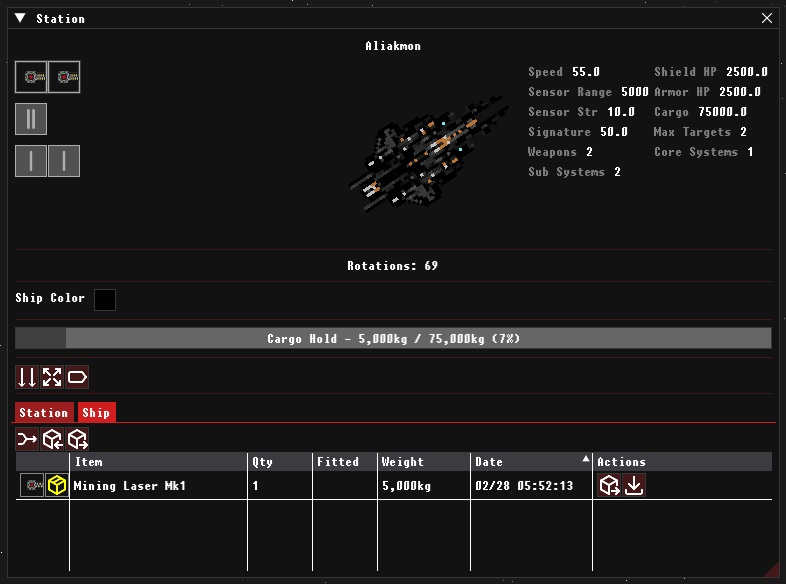Collapse the Station window with the triangle
786x584 pixels.
coord(20,19)
